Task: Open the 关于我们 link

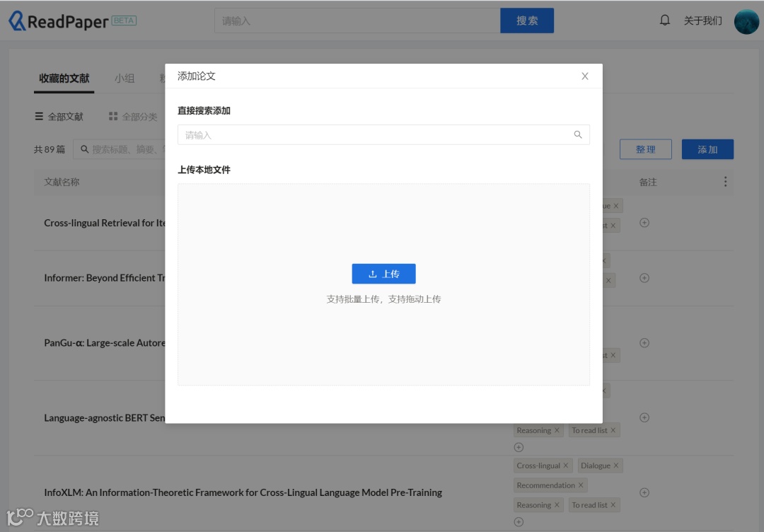Action: click(x=702, y=21)
